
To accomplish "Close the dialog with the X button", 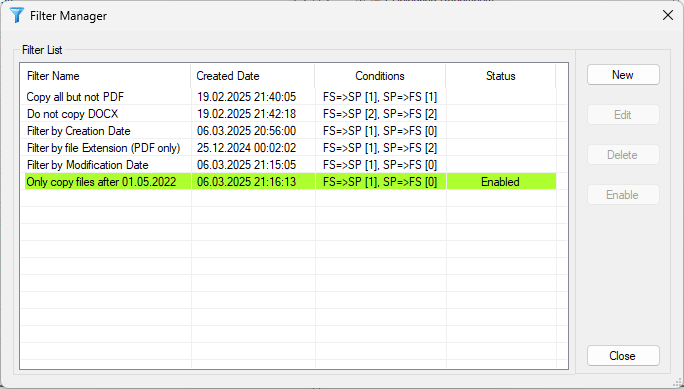I will (667, 15).
